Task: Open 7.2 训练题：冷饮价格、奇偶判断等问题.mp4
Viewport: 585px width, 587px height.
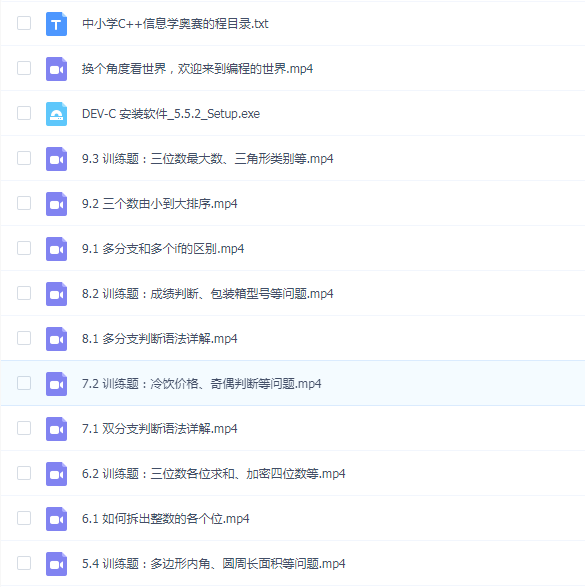Action: (x=201, y=384)
